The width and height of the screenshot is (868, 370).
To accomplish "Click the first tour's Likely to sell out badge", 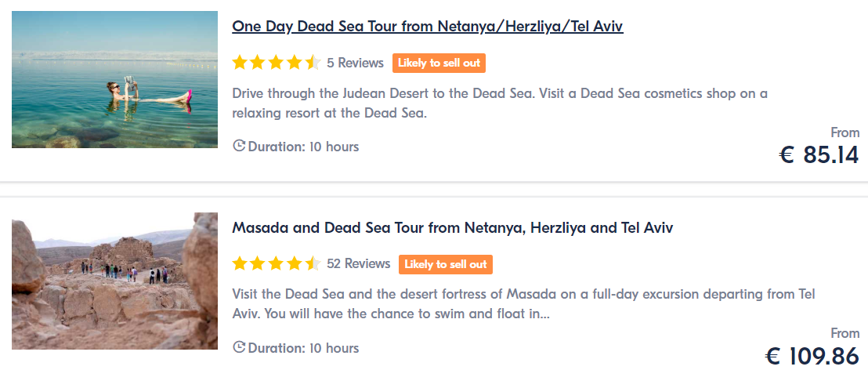I will [439, 63].
